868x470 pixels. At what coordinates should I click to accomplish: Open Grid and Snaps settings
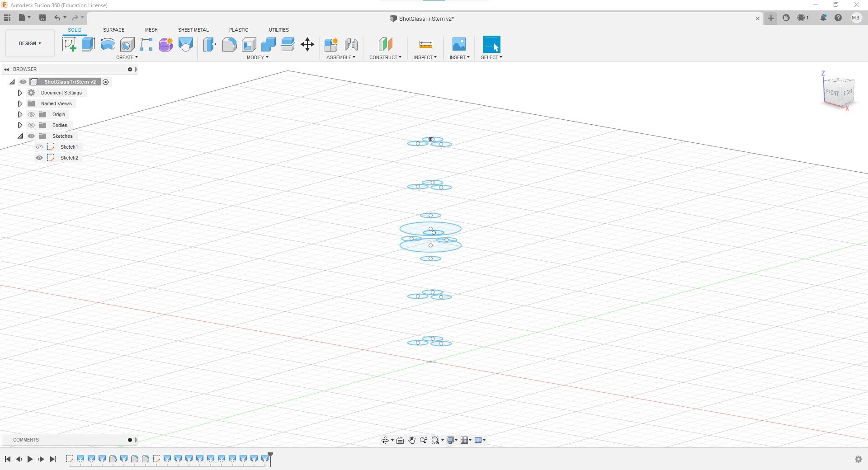464,440
